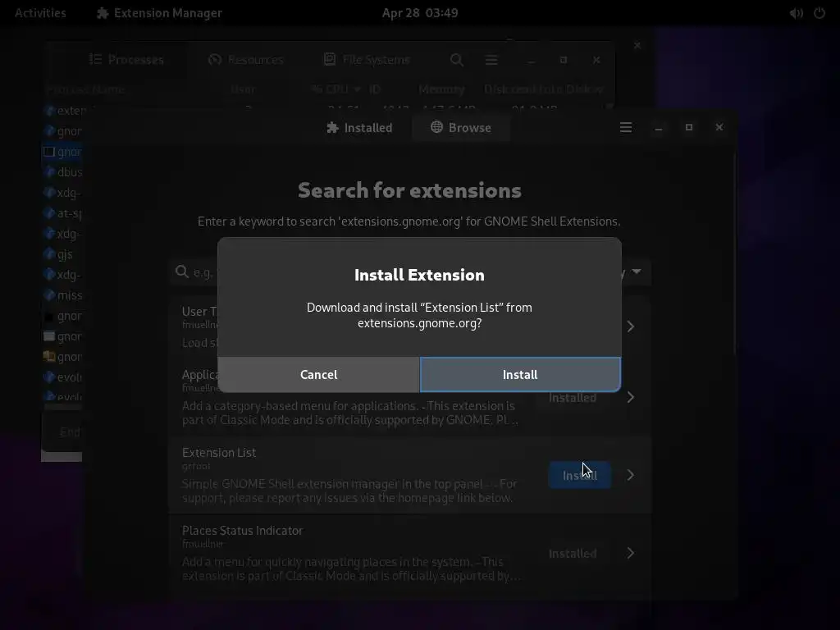Confirm with the Install button in dialog
This screenshot has height=630, width=840.
coord(520,374)
